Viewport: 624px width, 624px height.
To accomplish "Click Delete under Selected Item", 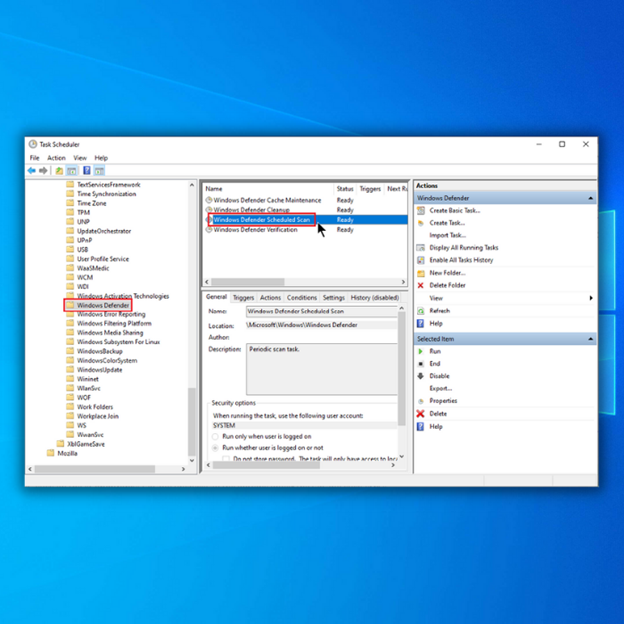I will [438, 413].
